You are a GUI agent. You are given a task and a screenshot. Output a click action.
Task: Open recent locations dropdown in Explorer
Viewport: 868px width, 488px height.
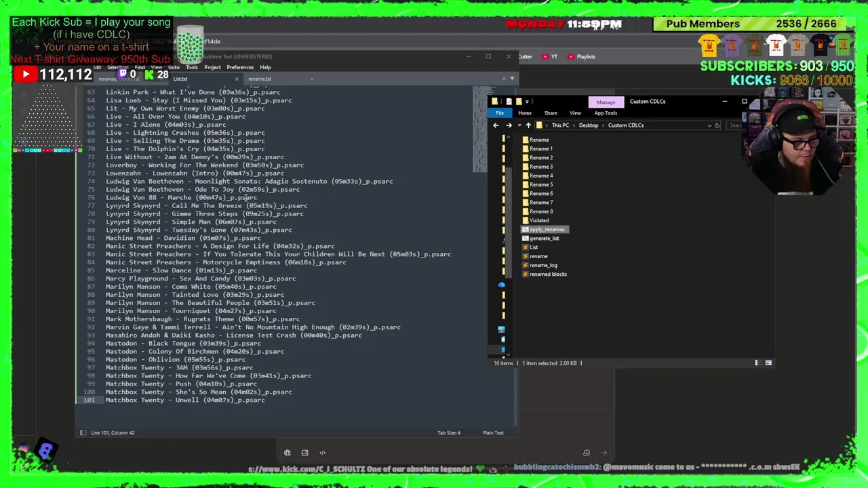click(519, 125)
